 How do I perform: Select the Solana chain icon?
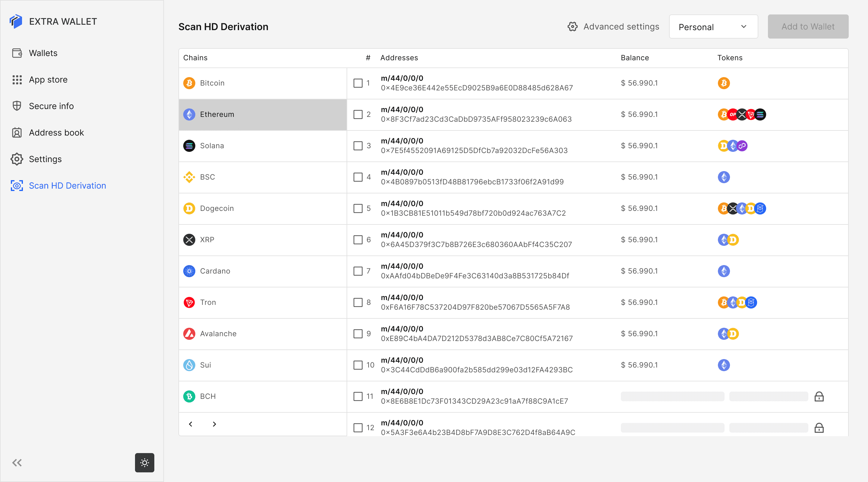189,146
